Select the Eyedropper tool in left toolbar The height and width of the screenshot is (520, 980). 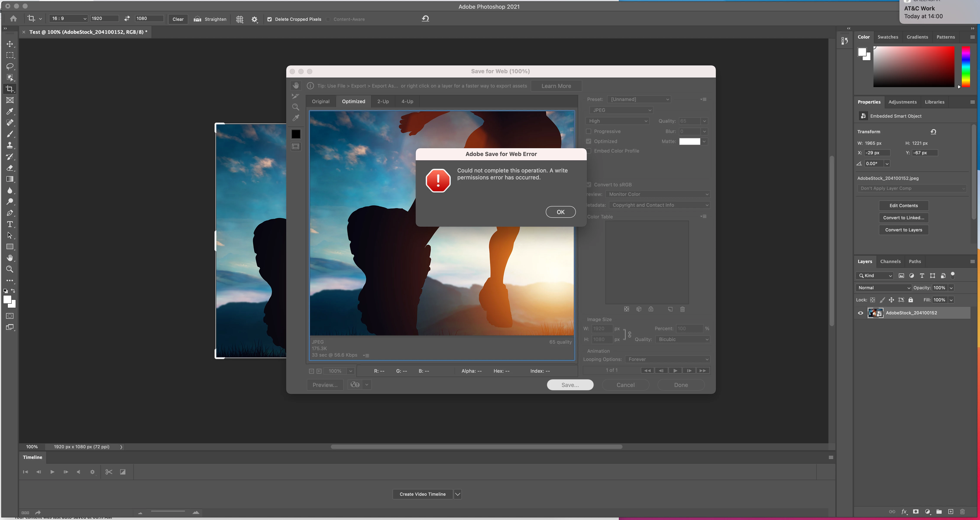[10, 112]
